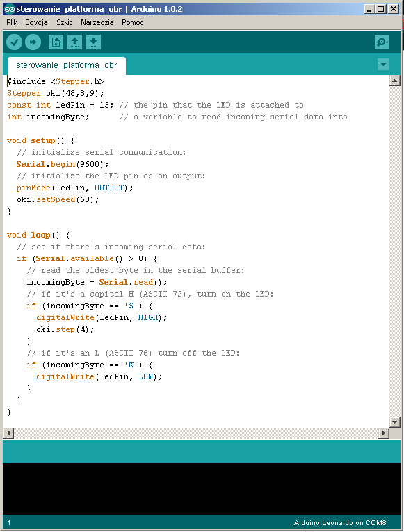Maximize the Arduino window
Viewport: 404px width, 532px height.
tap(381, 9)
